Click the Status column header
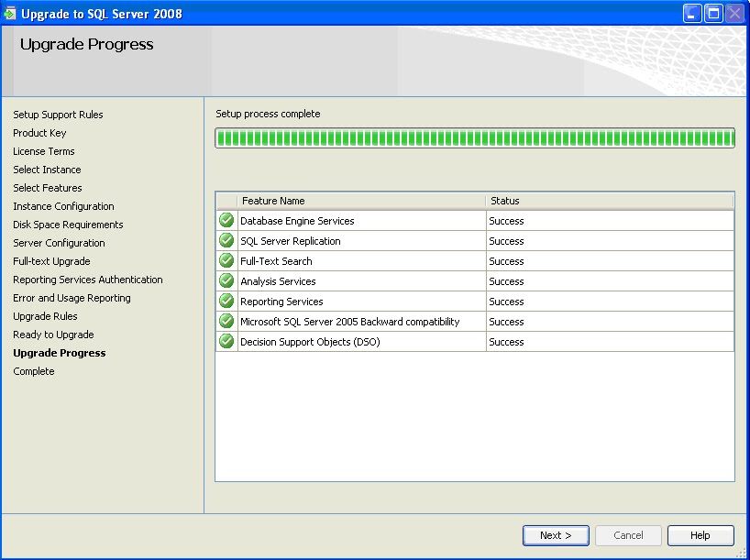Viewport: 750px width, 560px height. tap(504, 201)
